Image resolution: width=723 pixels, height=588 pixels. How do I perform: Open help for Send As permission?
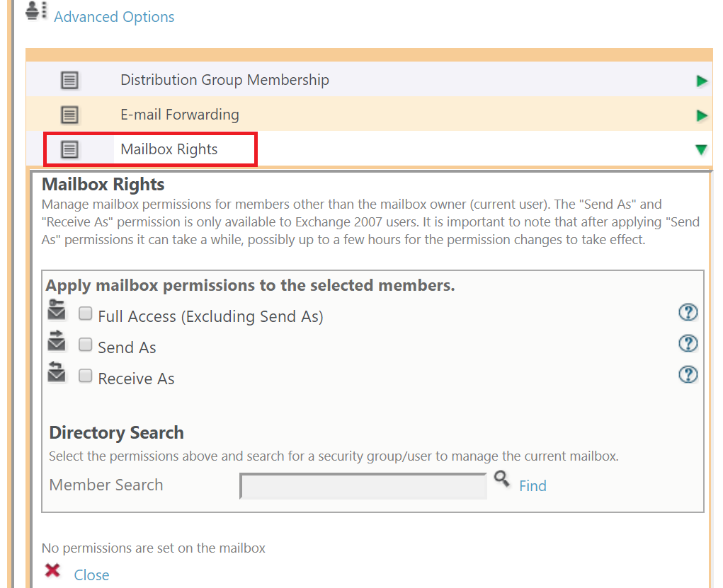coord(688,343)
